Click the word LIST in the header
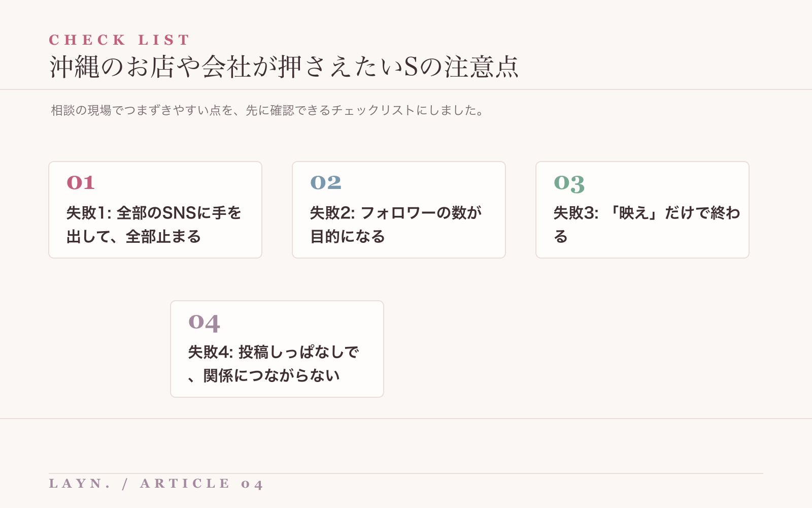The width and height of the screenshot is (812, 508). pos(164,40)
